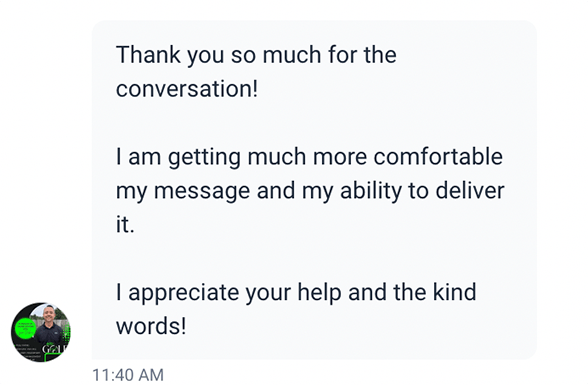Click the blank line below "conversation!"

tap(314, 123)
